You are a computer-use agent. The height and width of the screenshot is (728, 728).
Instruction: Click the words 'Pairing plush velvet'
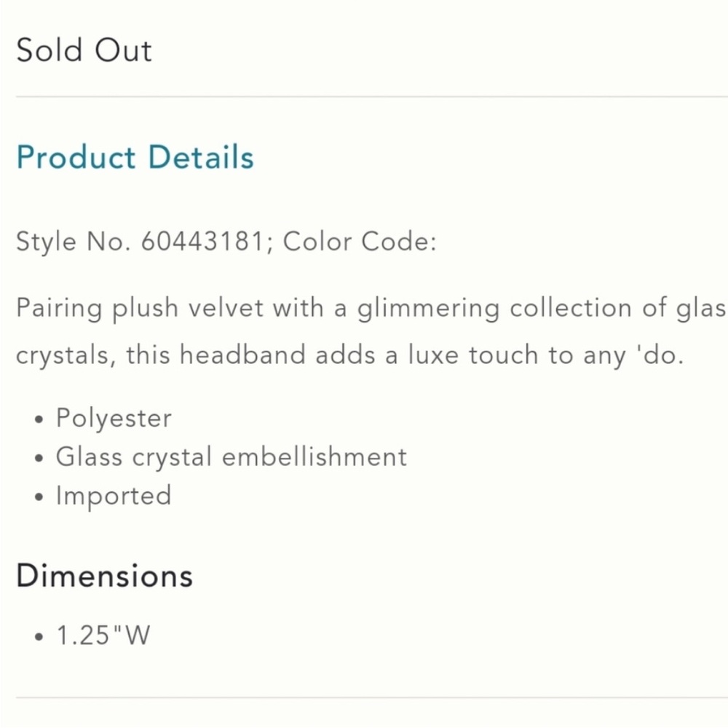(x=140, y=308)
